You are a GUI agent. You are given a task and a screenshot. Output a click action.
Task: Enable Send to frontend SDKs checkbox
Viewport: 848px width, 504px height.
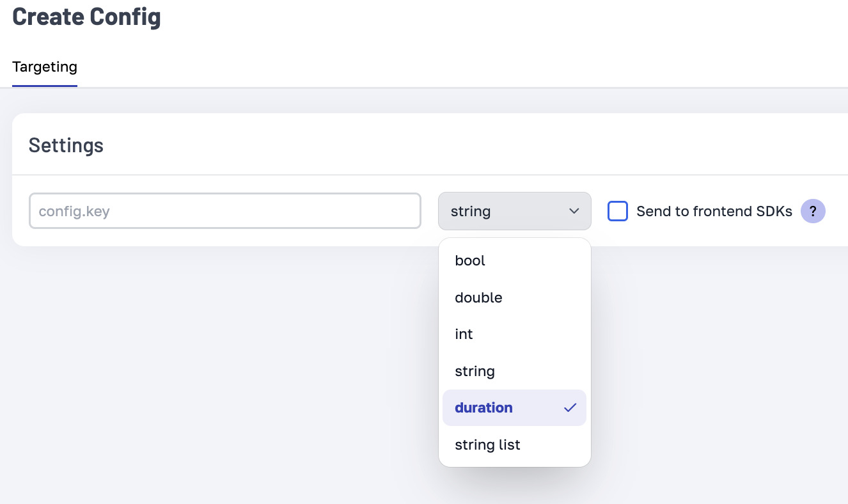coord(618,211)
